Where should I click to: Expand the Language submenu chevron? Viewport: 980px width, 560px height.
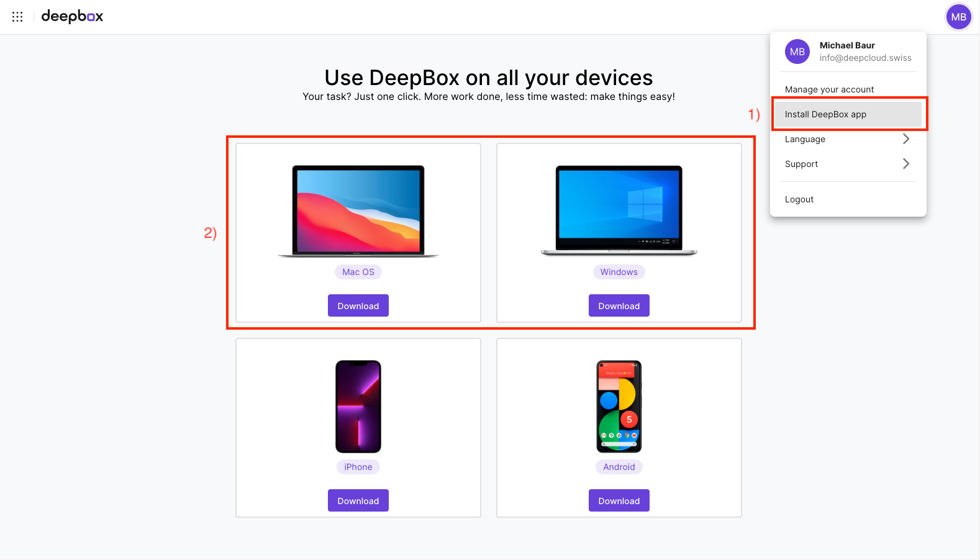[x=906, y=139]
